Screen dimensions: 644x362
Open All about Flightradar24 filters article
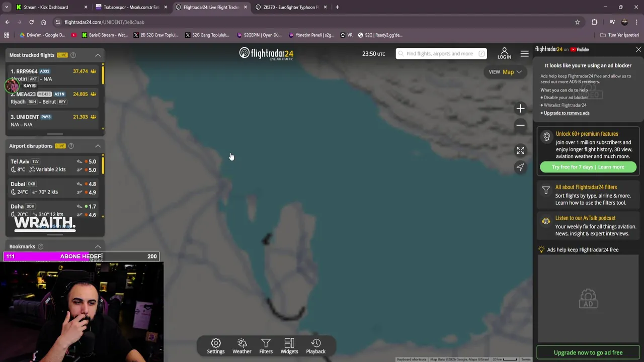(x=588, y=195)
